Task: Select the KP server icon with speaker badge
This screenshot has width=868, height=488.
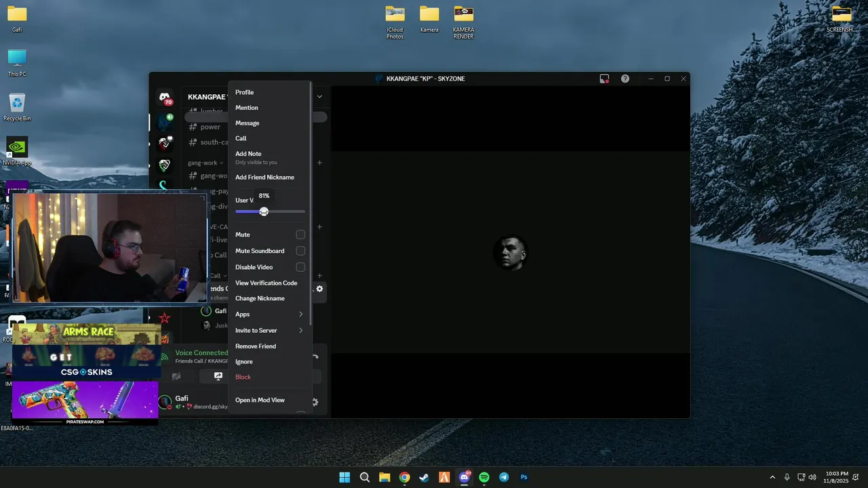Action: tap(165, 122)
